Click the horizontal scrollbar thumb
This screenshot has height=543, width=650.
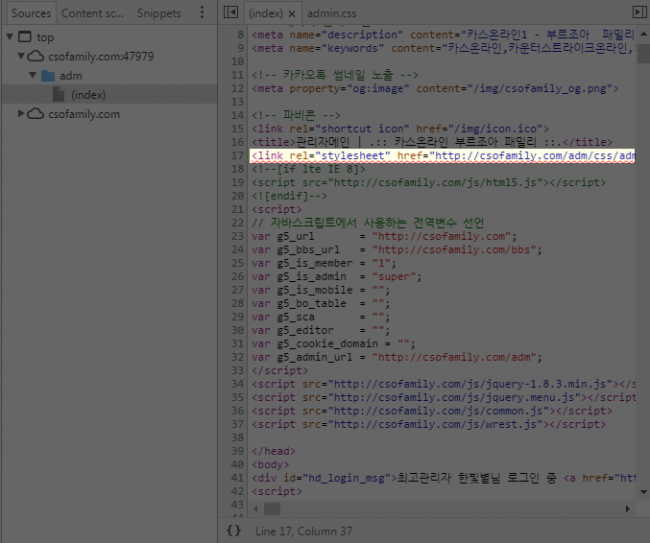tap(272, 509)
